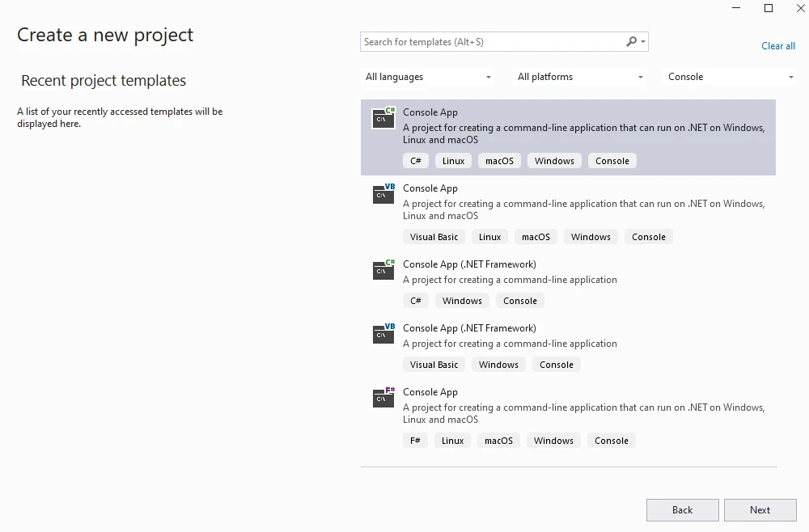
Task: Open the Console project type dropdown
Action: pyautogui.click(x=731, y=77)
